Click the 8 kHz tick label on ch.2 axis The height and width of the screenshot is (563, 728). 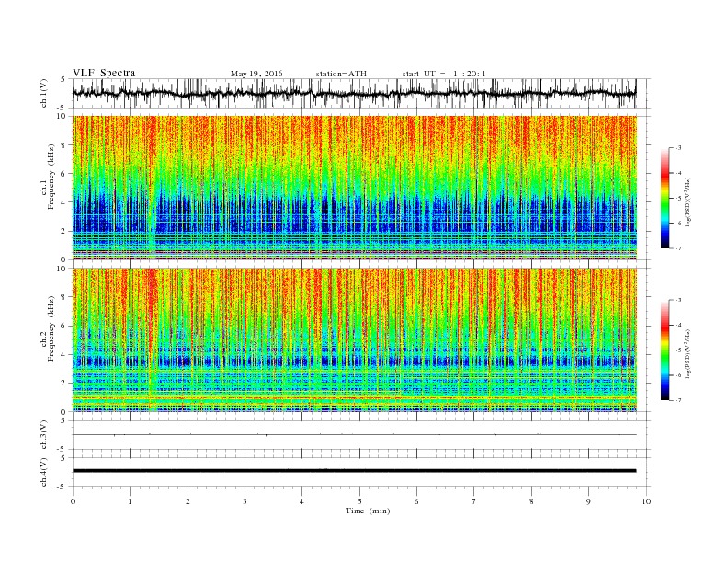[x=64, y=297]
